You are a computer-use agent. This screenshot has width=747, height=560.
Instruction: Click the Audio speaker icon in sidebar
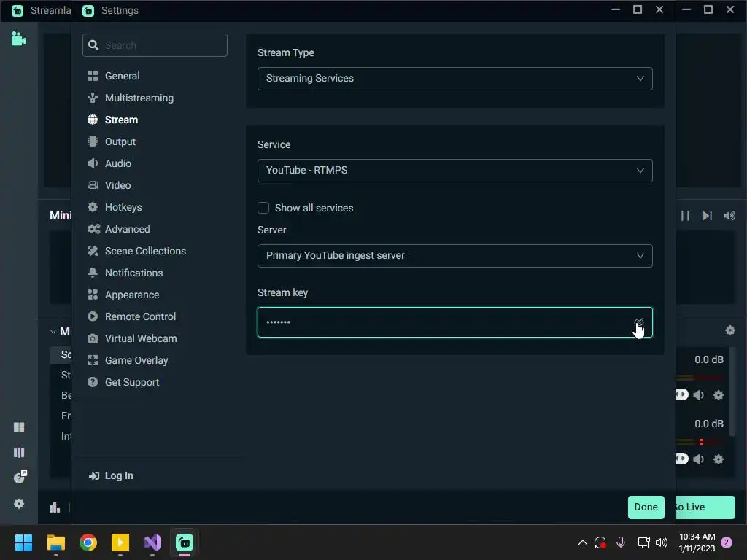[x=93, y=164]
